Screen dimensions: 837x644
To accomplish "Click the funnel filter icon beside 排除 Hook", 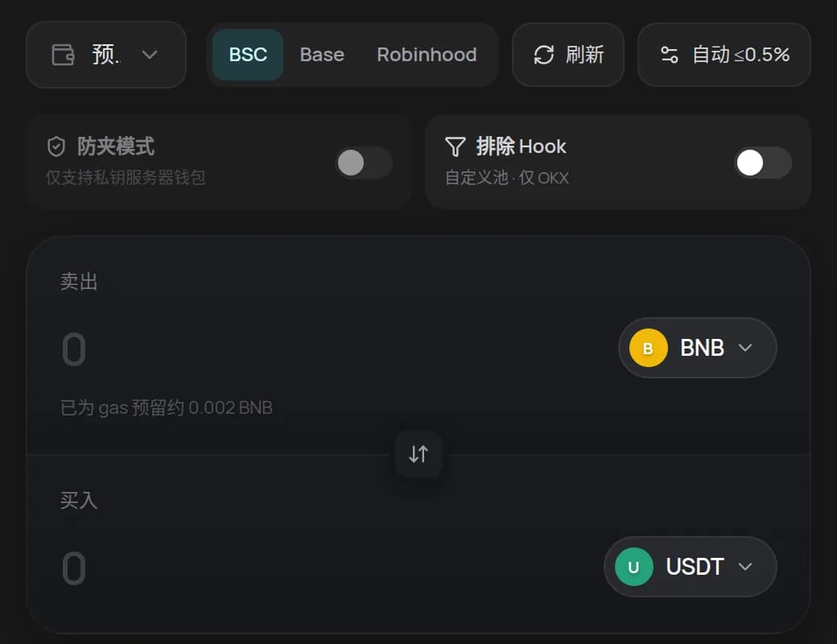I will point(455,147).
